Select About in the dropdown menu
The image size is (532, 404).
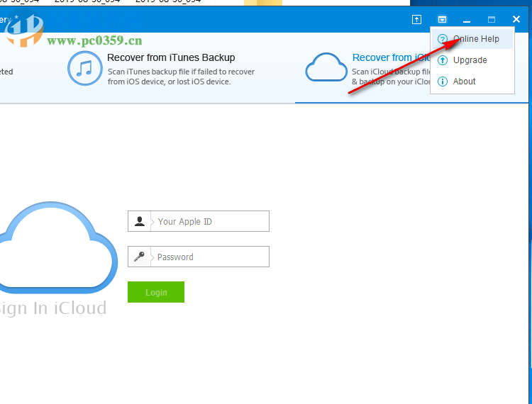click(x=472, y=82)
